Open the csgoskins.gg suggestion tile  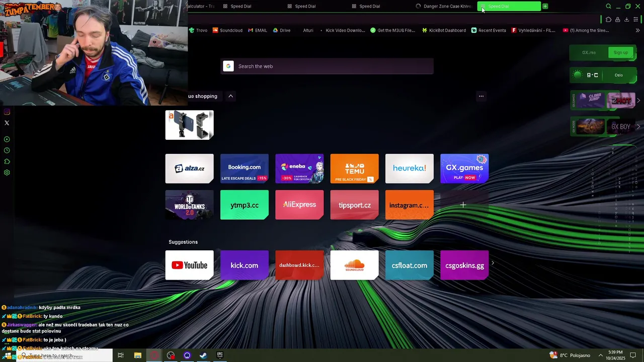pyautogui.click(x=464, y=265)
